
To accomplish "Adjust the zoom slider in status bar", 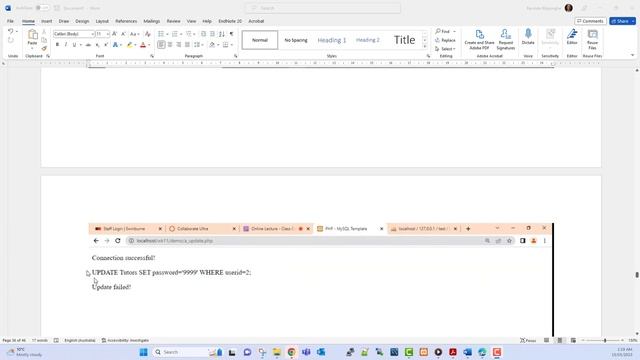I will pyautogui.click(x=605, y=340).
